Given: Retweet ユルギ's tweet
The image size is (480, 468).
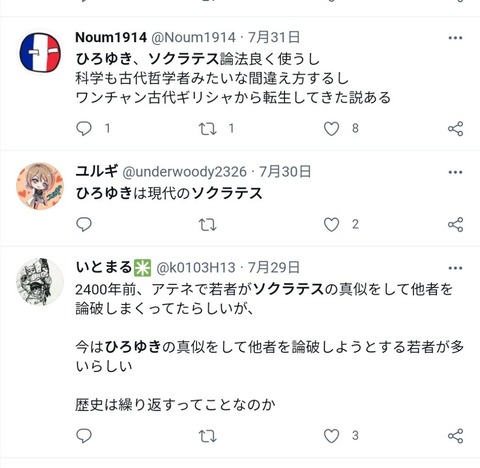Looking at the screenshot, I should 208,225.
